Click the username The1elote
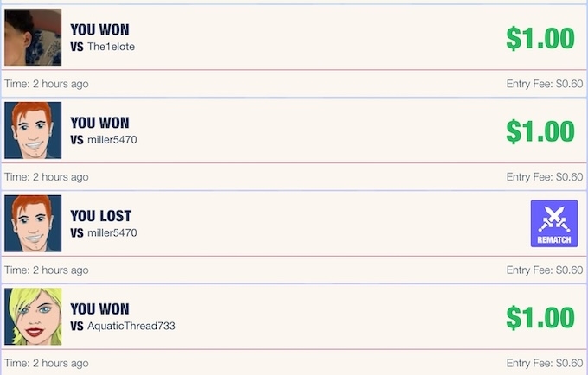The image size is (588, 375). 111,47
